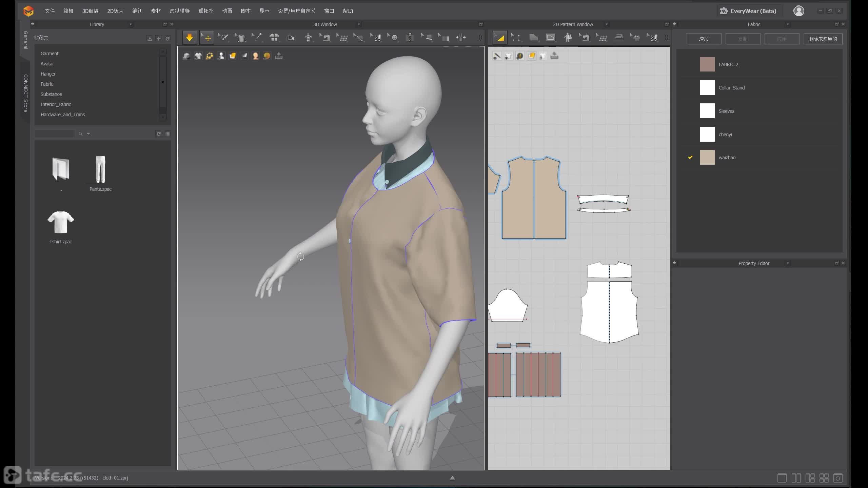Select the Collar_Stand white swatch

[707, 88]
